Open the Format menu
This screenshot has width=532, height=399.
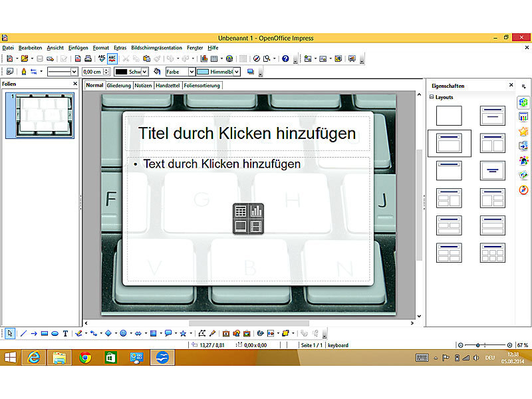101,48
